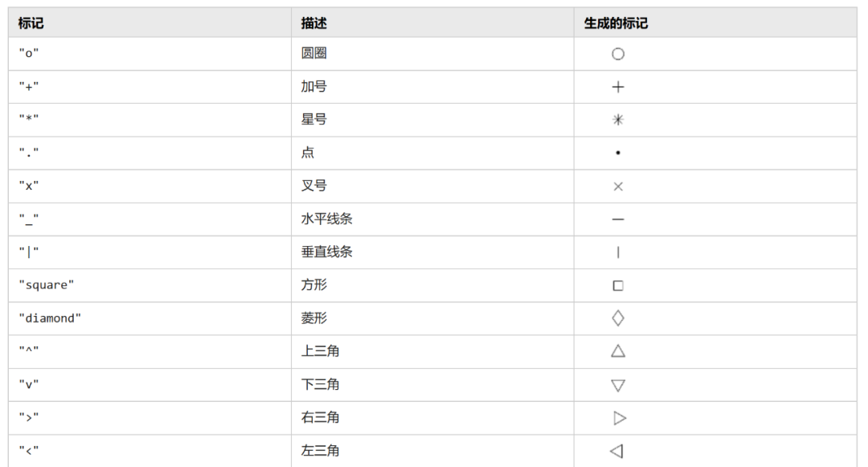The height and width of the screenshot is (467, 868).
Task: Click the circle marker symbol
Action: tap(618, 54)
